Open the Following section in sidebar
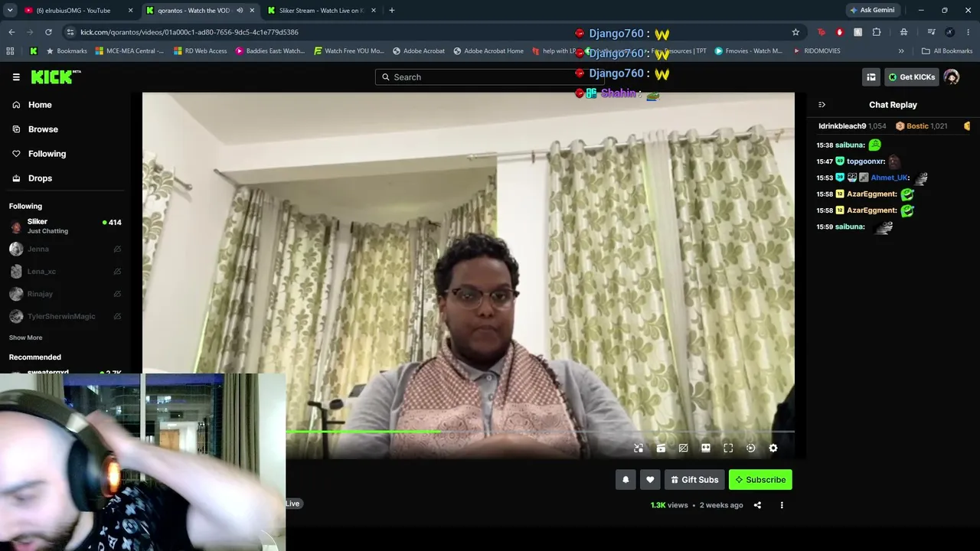The height and width of the screenshot is (551, 980). click(47, 154)
